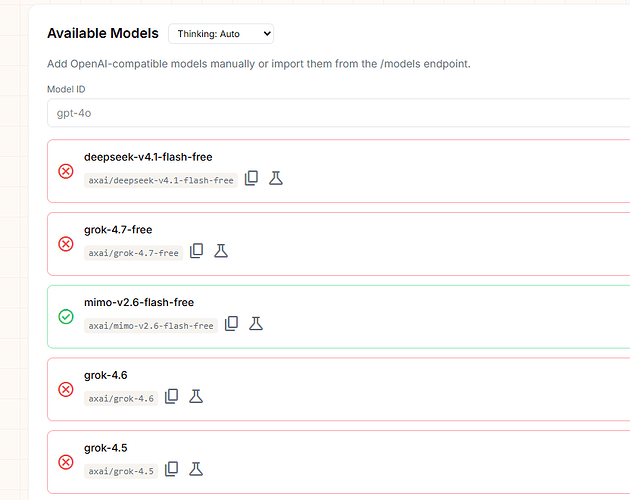Screen dimensions: 630x500
Task: Click the axai/deepseek-v4.1-flash-free code chip
Action: [161, 180]
